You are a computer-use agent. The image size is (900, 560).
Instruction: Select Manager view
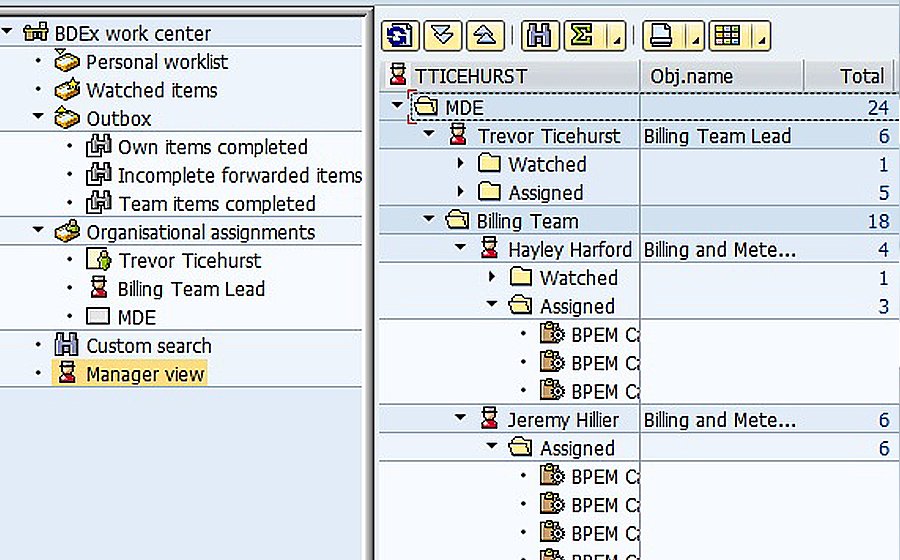(x=145, y=374)
